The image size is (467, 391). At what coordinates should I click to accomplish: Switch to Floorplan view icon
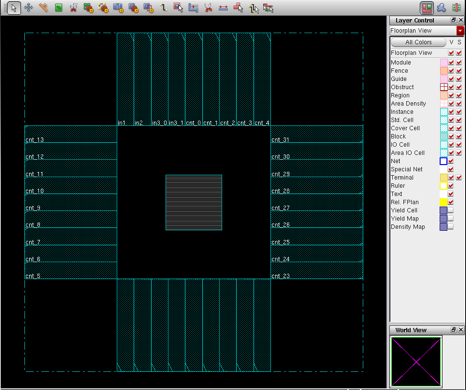point(427,8)
